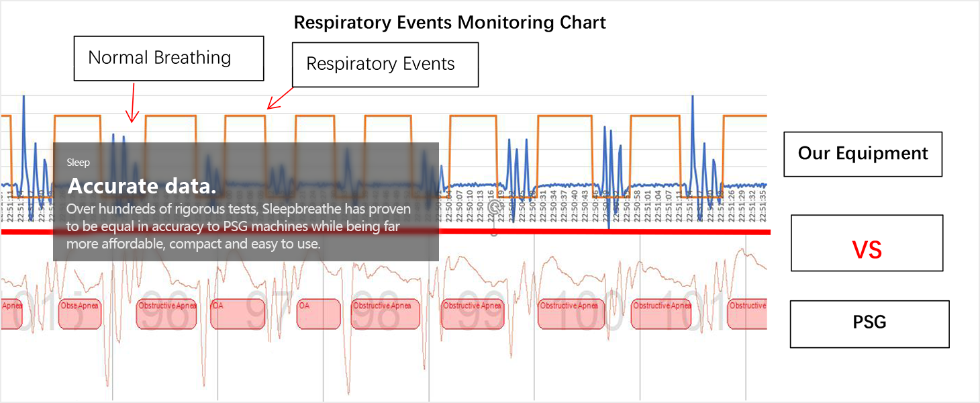Click the red arrow pointing from Respiratory Events
Viewport: 980px width, 403px height.
281,98
